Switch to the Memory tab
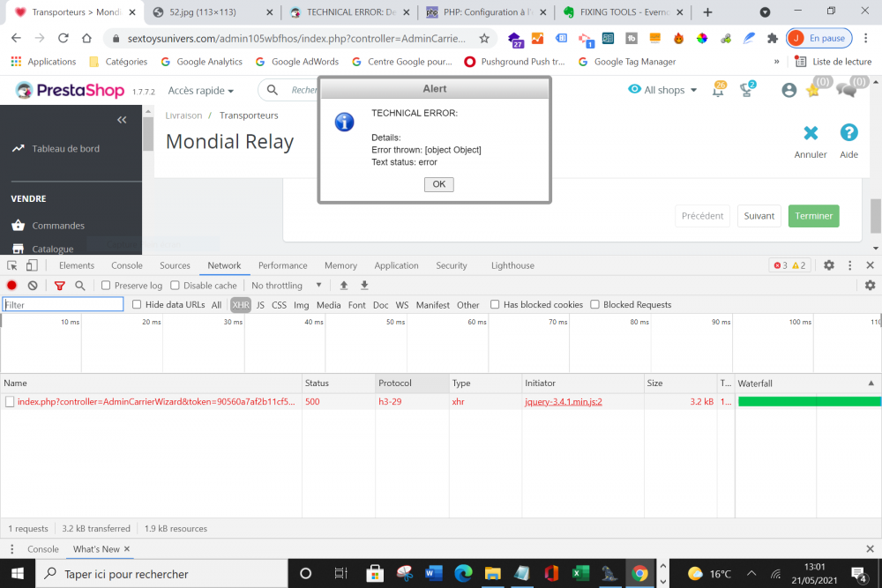 (340, 265)
